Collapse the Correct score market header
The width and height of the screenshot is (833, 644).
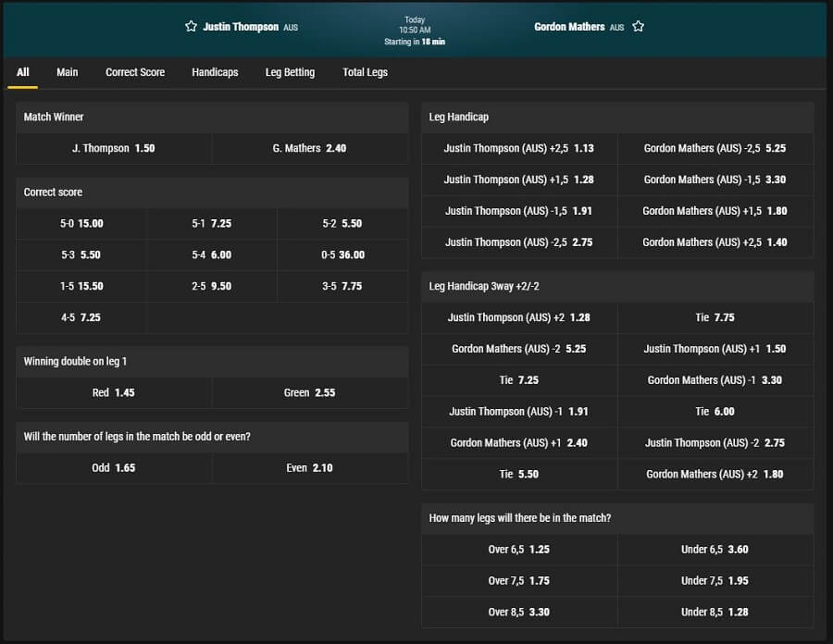[x=212, y=192]
